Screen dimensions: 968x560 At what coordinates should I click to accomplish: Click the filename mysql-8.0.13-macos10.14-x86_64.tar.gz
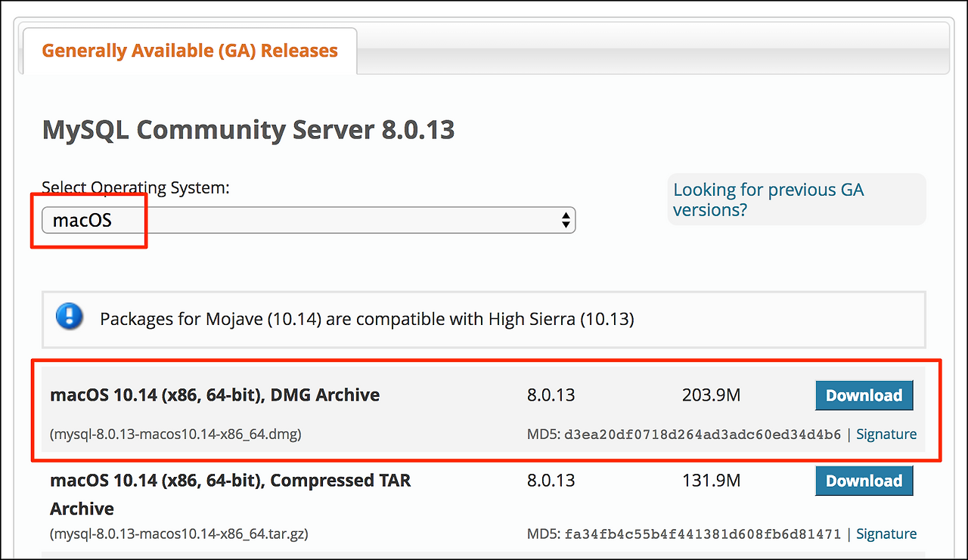(178, 534)
